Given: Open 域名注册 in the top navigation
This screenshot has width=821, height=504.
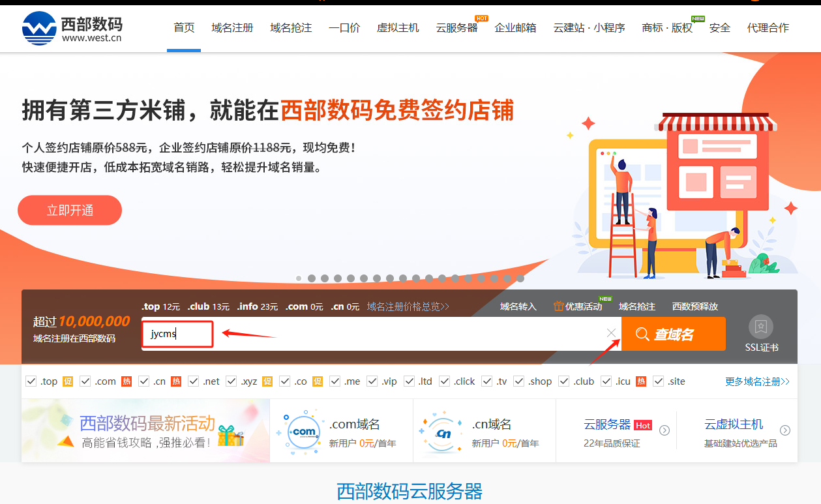Looking at the screenshot, I should pos(232,28).
